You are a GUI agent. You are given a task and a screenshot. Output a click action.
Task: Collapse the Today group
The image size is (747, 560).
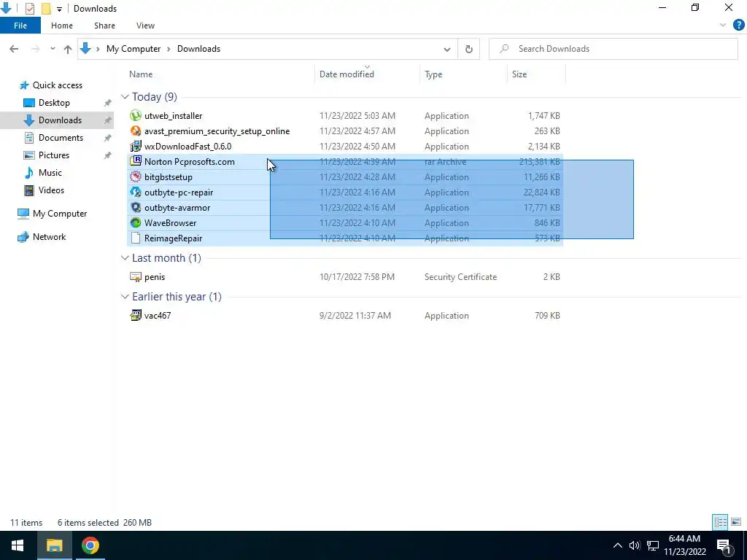(125, 97)
